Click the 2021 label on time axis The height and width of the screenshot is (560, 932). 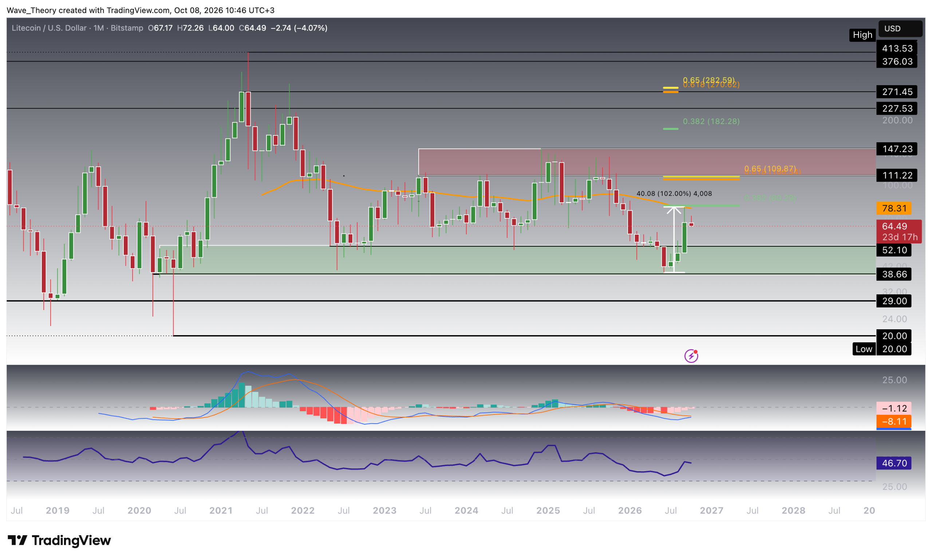(x=221, y=511)
